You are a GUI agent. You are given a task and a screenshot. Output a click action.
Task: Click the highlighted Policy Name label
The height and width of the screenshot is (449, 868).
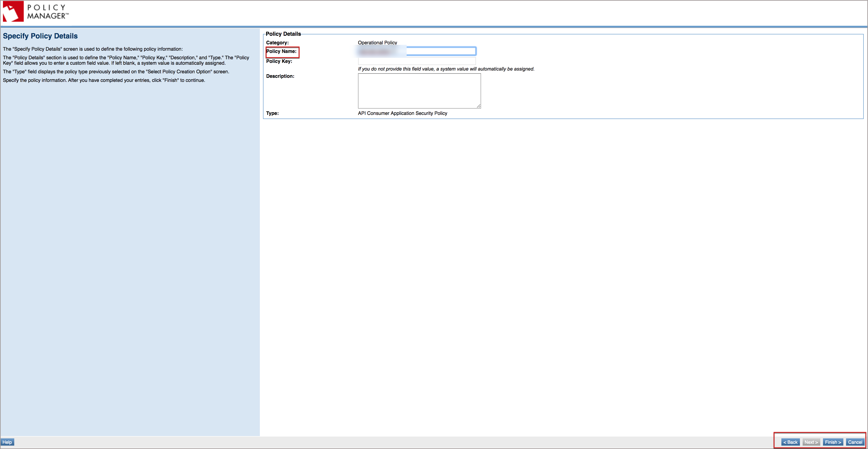click(x=281, y=51)
